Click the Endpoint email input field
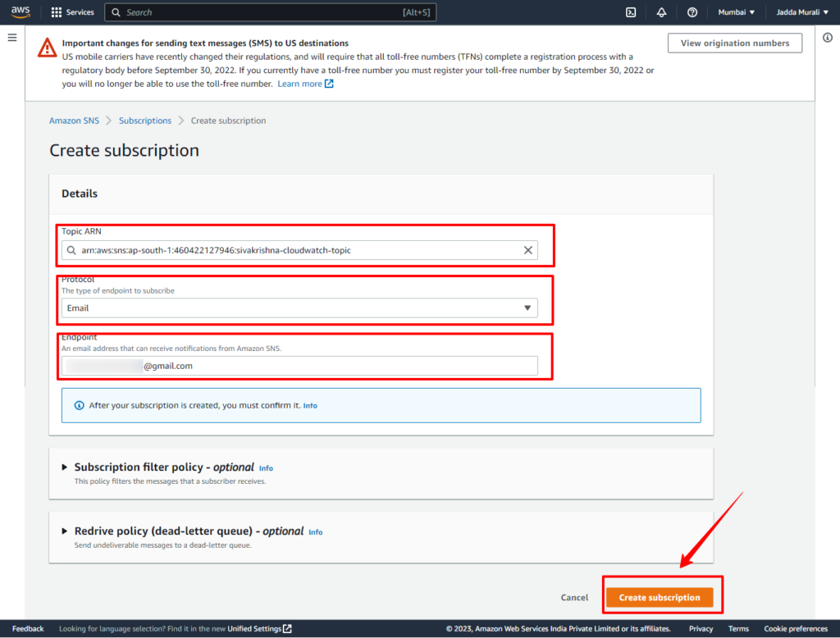Screen dimensions: 840x638 [299, 366]
